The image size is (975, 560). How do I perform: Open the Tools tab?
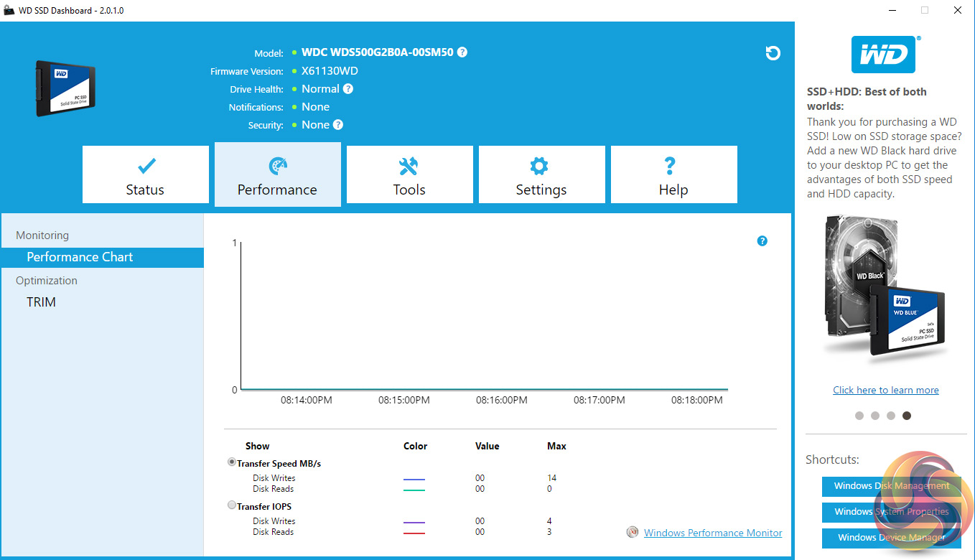coord(409,175)
